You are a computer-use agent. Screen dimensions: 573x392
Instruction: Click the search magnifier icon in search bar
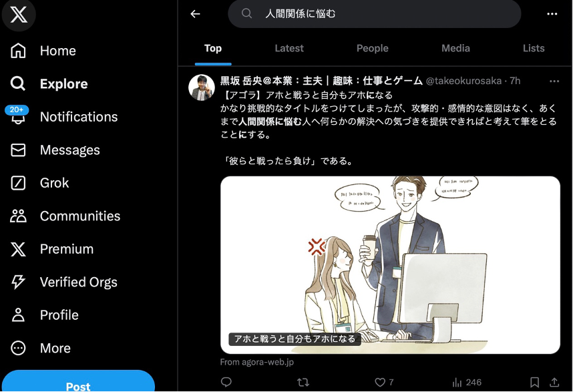246,14
